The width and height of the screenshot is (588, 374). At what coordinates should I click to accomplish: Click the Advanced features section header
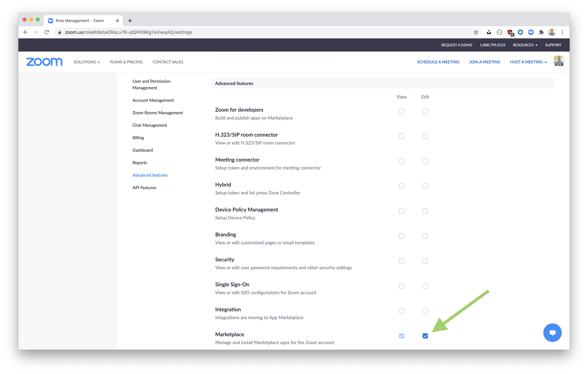[382, 83]
